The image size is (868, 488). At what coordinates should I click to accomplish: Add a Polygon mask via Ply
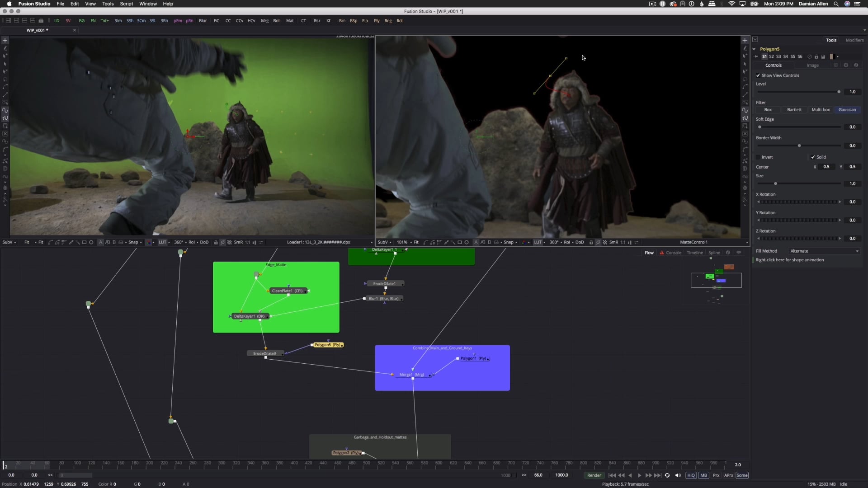(x=377, y=21)
